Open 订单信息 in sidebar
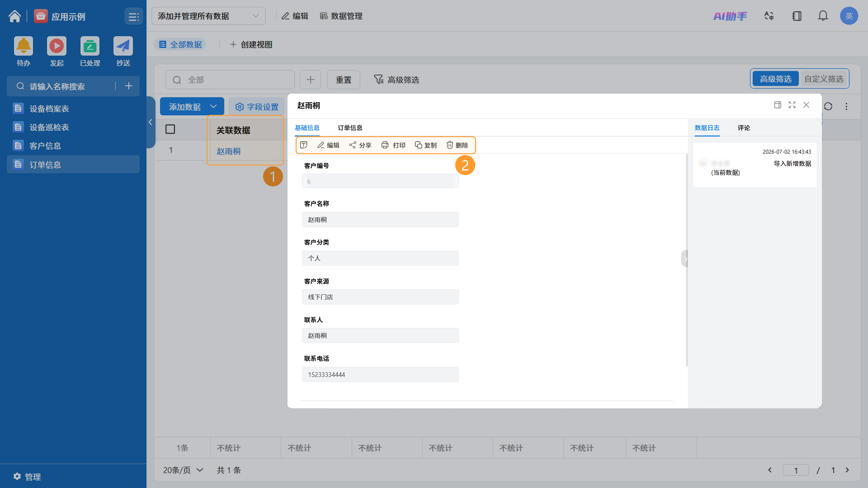This screenshot has width=868, height=488. [73, 164]
